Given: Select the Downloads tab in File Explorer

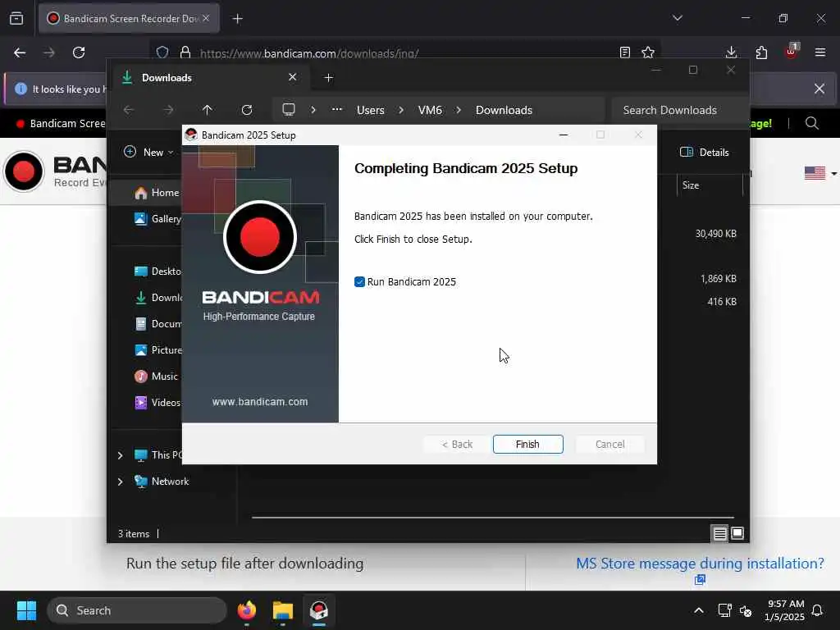Looking at the screenshot, I should pos(209,78).
